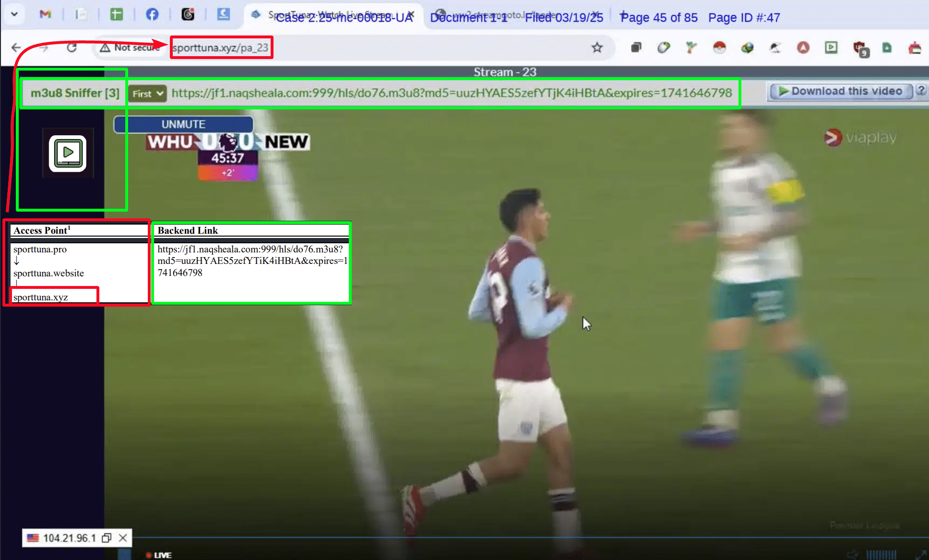
Task: Go back to previous page
Action: coord(16,48)
